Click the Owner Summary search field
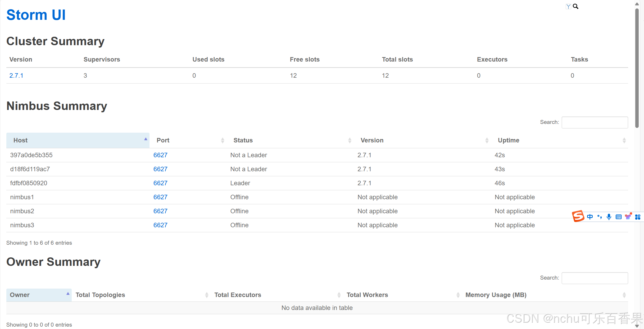Screen dimensions: 644x329 pyautogui.click(x=595, y=278)
